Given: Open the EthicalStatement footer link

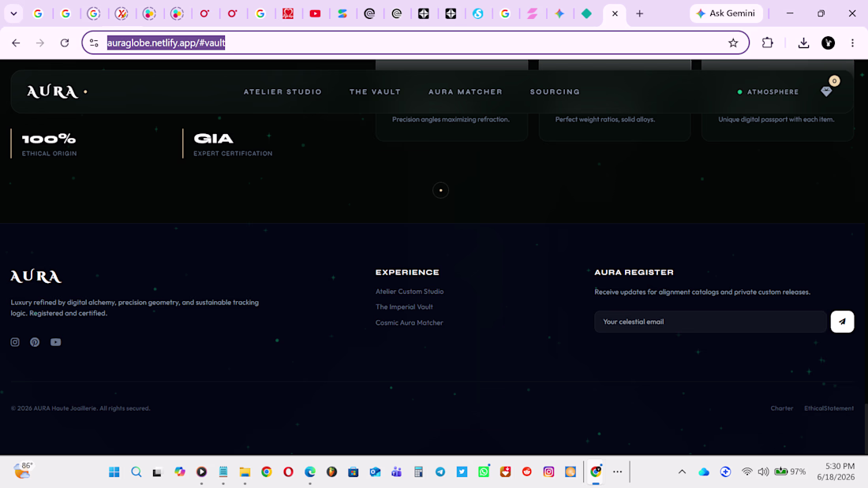Looking at the screenshot, I should pyautogui.click(x=829, y=408).
